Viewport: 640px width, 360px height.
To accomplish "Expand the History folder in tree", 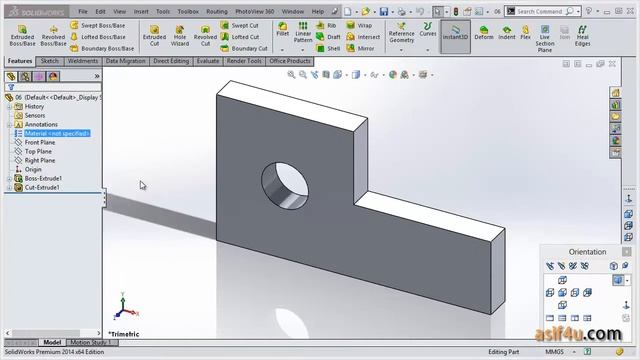I will (9, 107).
